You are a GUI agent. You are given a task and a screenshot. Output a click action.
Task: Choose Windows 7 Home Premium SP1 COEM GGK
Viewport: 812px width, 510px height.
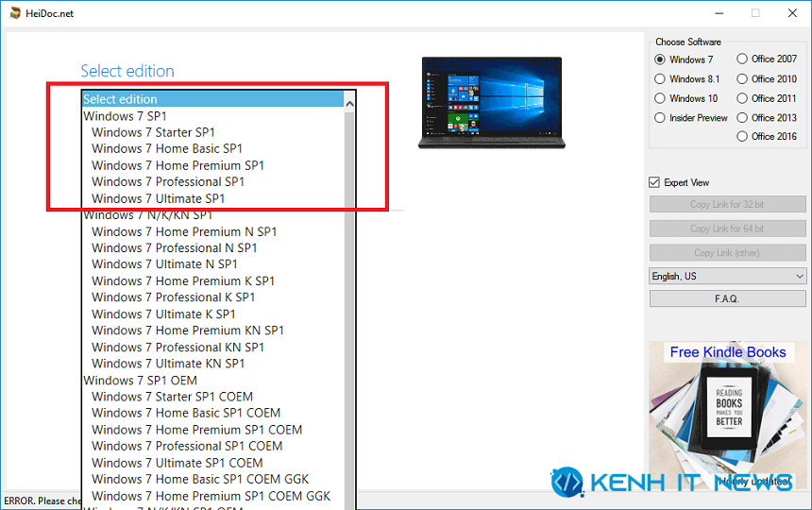(x=211, y=496)
